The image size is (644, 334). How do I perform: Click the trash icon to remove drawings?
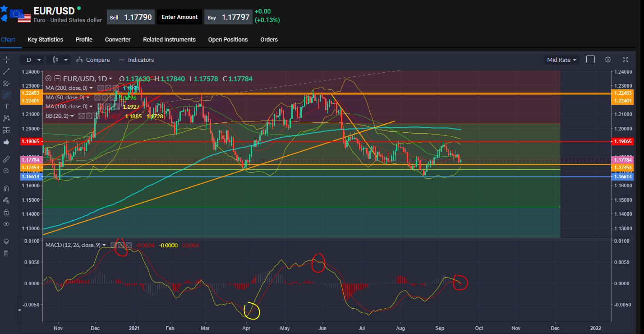[x=6, y=253]
